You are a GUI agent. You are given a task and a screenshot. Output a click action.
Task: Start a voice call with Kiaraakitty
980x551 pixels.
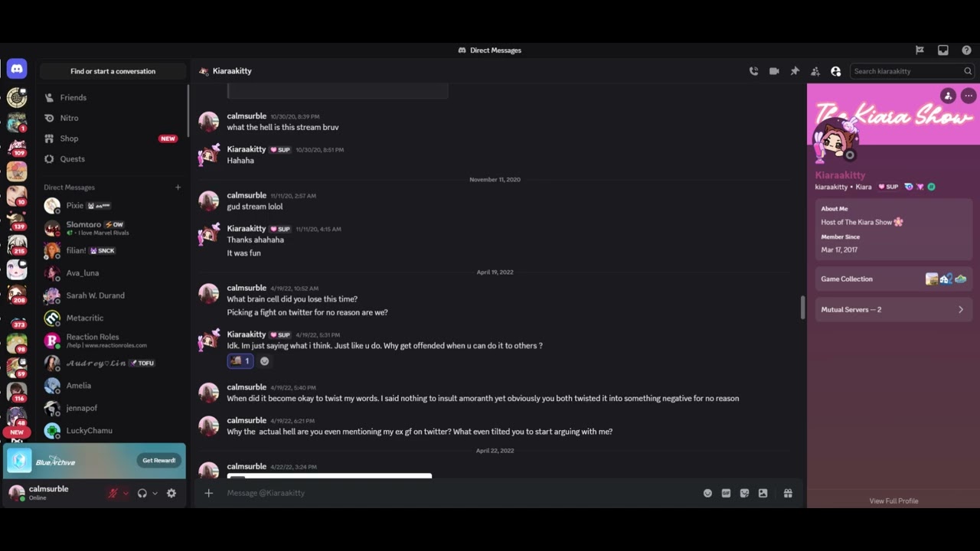click(x=753, y=71)
